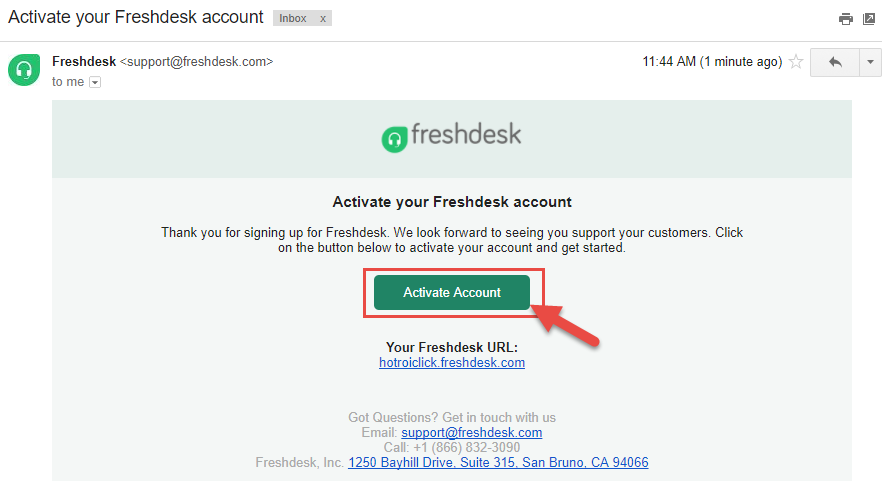
Task: Remove the Inbox label with x
Action: (323, 19)
